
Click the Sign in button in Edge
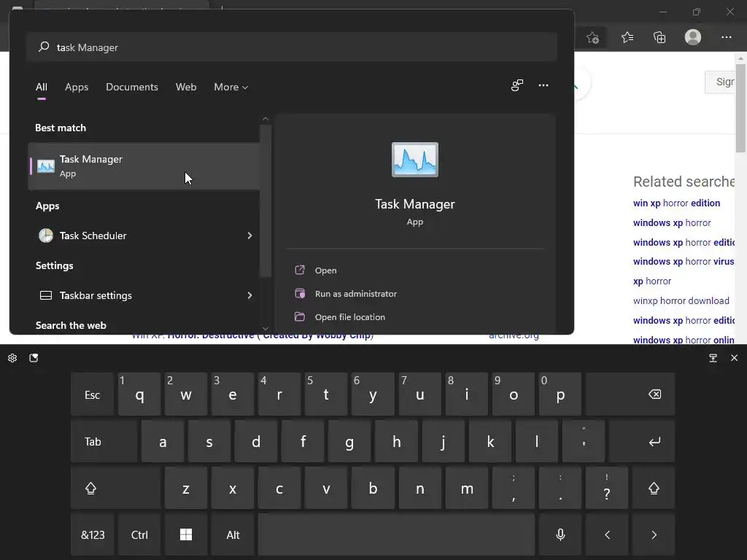point(720,82)
